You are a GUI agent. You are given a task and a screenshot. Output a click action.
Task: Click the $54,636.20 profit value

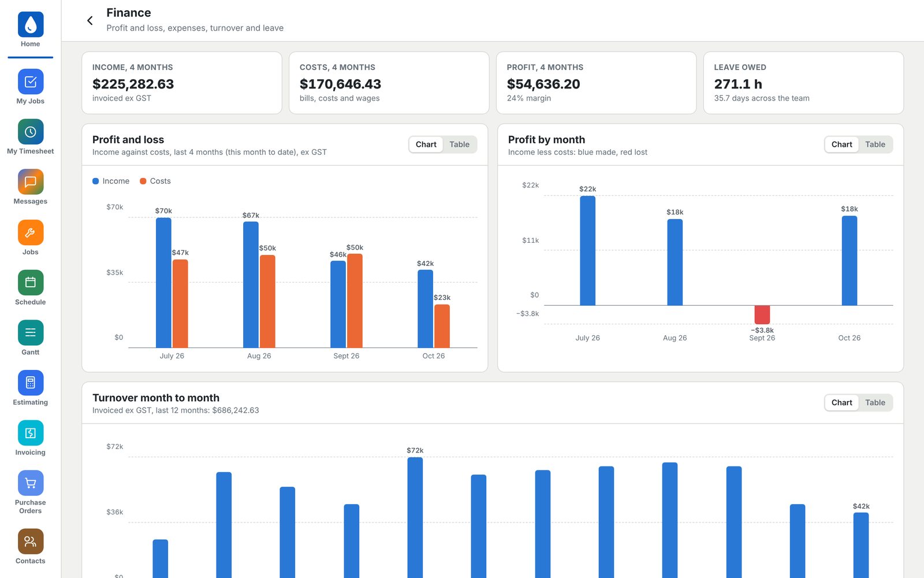pyautogui.click(x=543, y=84)
